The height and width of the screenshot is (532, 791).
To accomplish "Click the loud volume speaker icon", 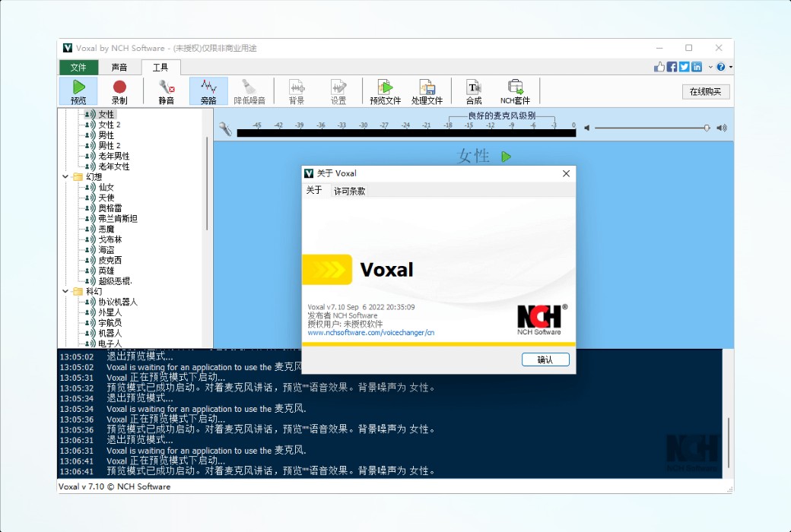I will [722, 128].
